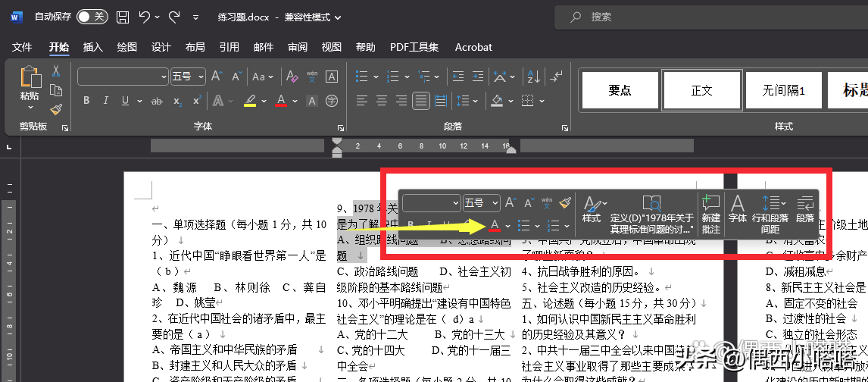Click the Redo arrow in the quick access toolbar
Image resolution: width=868 pixels, height=382 pixels.
[x=173, y=17]
